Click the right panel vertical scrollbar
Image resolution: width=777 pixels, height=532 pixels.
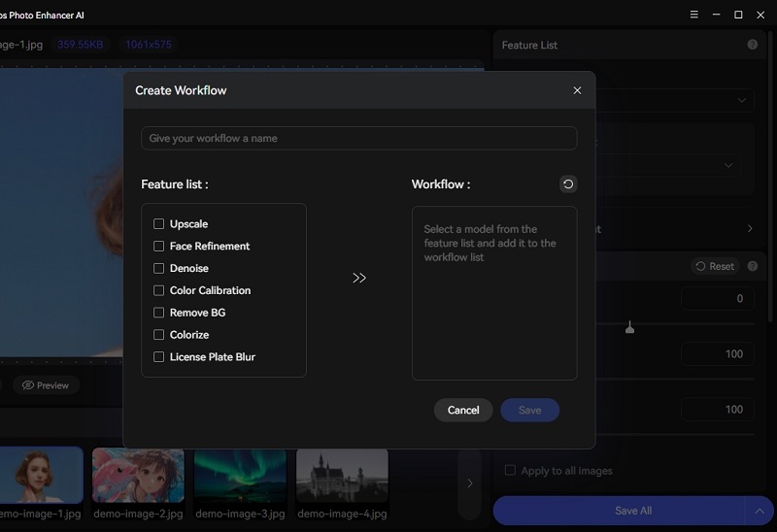[769, 176]
